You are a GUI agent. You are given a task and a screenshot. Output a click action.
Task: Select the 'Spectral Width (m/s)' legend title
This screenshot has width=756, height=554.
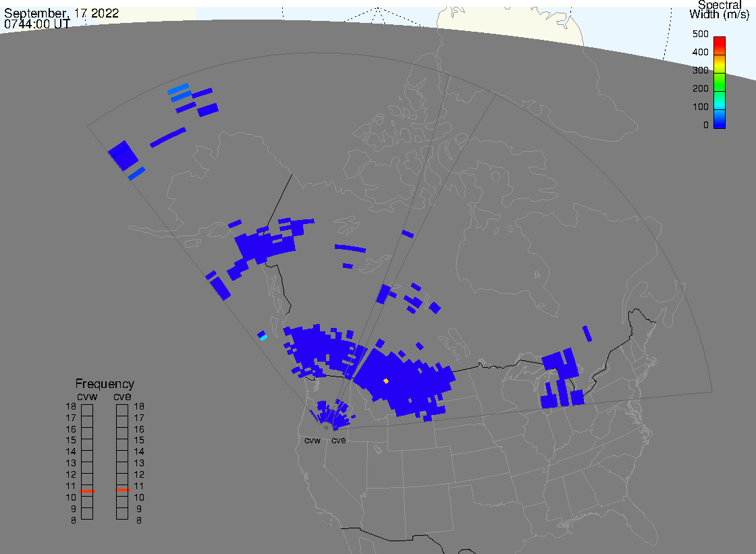click(720, 9)
